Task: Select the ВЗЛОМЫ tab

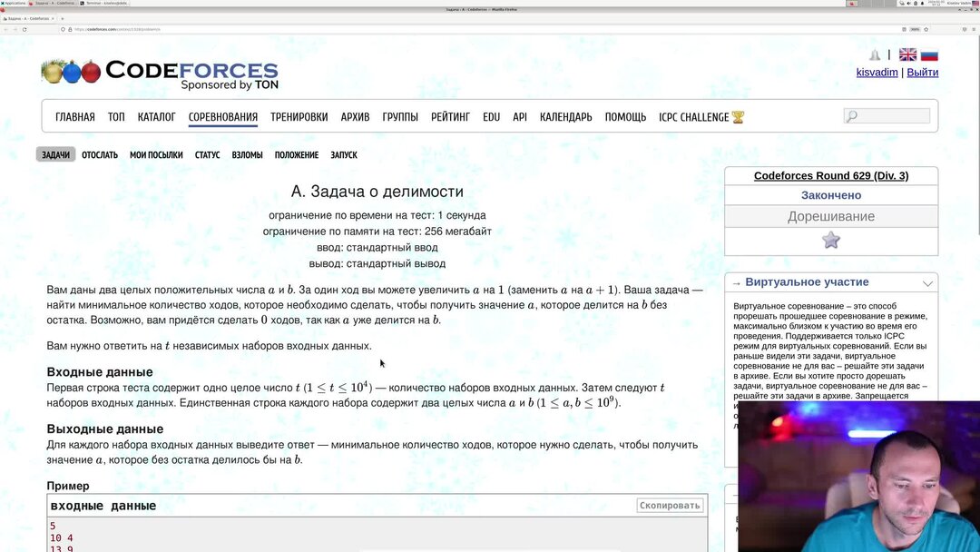Action: (247, 154)
